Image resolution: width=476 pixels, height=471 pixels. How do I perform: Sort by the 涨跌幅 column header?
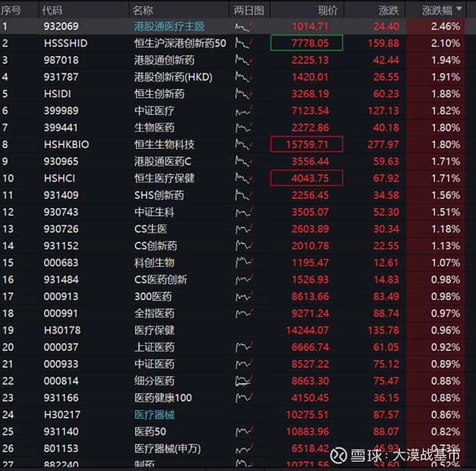441,11
